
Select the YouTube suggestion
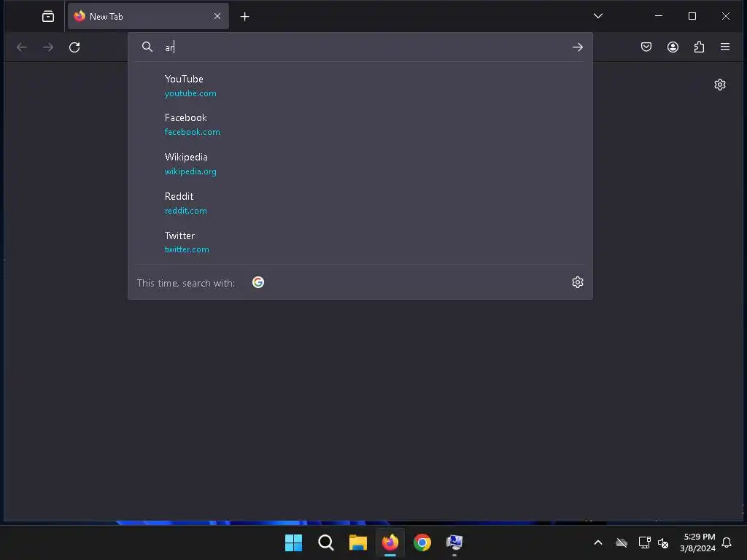[360, 86]
